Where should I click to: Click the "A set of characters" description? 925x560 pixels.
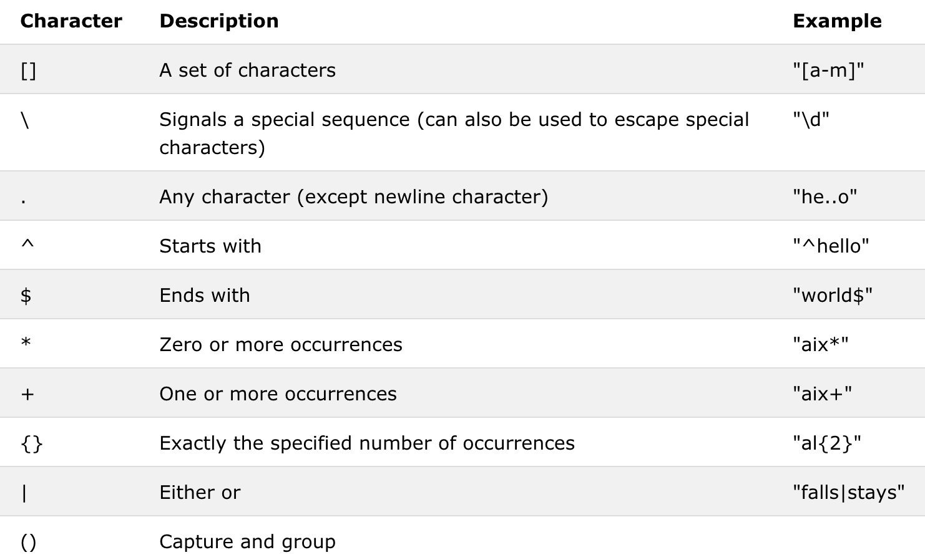(247, 70)
